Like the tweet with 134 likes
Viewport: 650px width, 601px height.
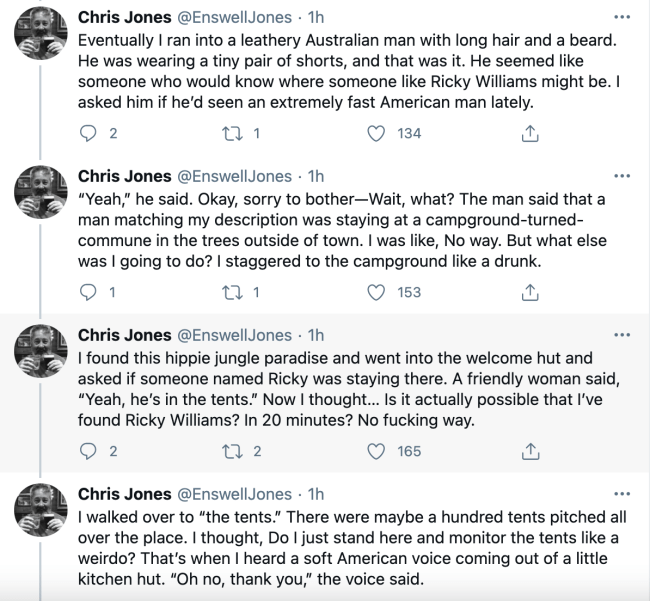[377, 133]
